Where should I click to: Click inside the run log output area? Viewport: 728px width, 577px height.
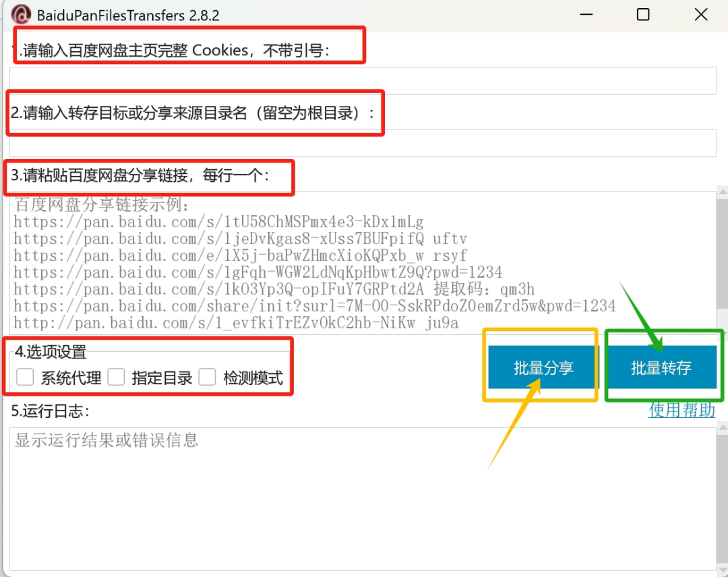pyautogui.click(x=363, y=499)
